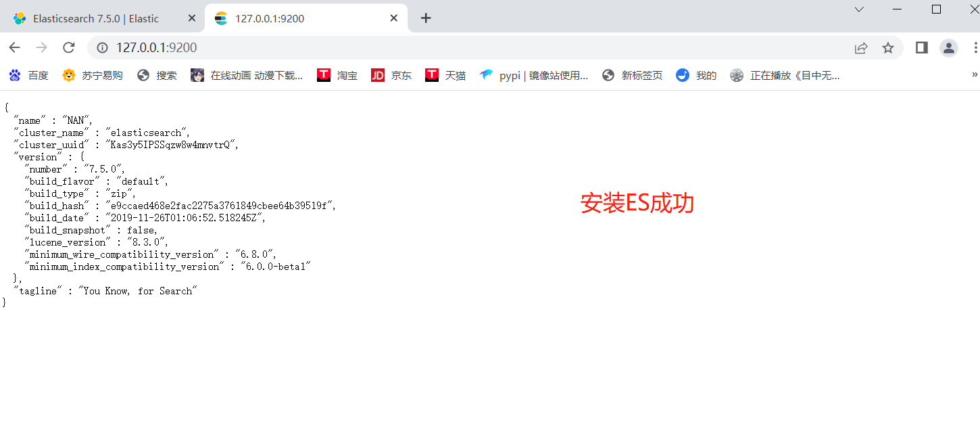Viewport: 980px width, 433px height.
Task: Open a new tab with the plus button
Action: pyautogui.click(x=425, y=18)
